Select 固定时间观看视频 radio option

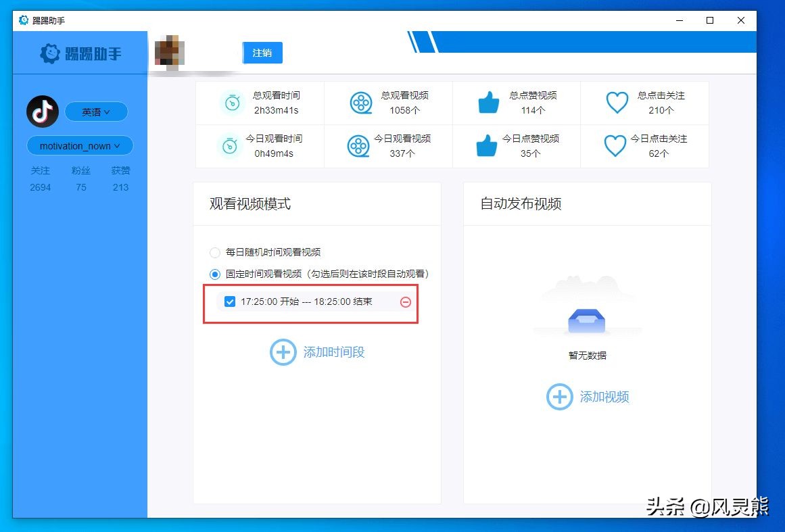pyautogui.click(x=214, y=274)
